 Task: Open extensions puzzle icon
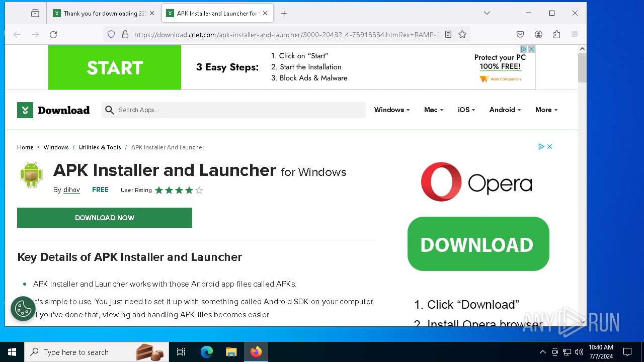click(556, 34)
